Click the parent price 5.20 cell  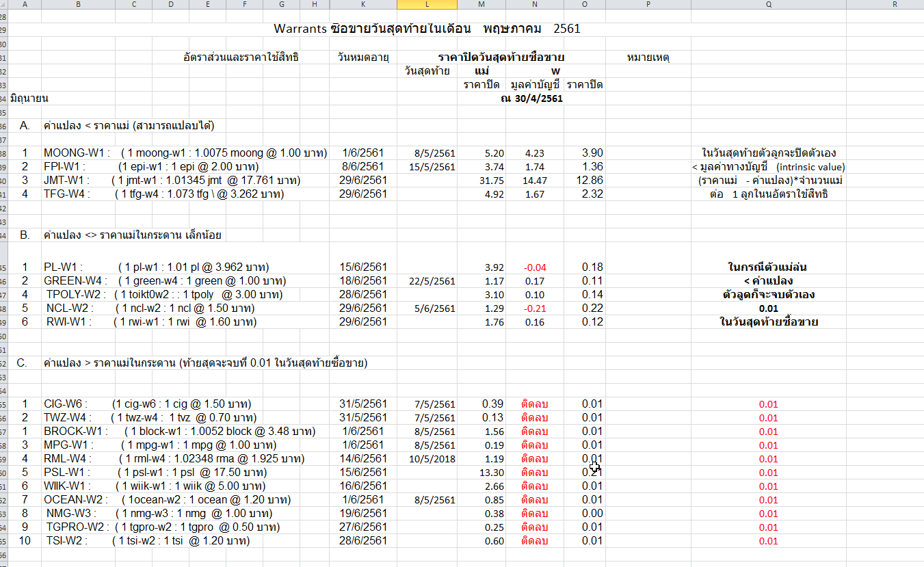[x=494, y=153]
